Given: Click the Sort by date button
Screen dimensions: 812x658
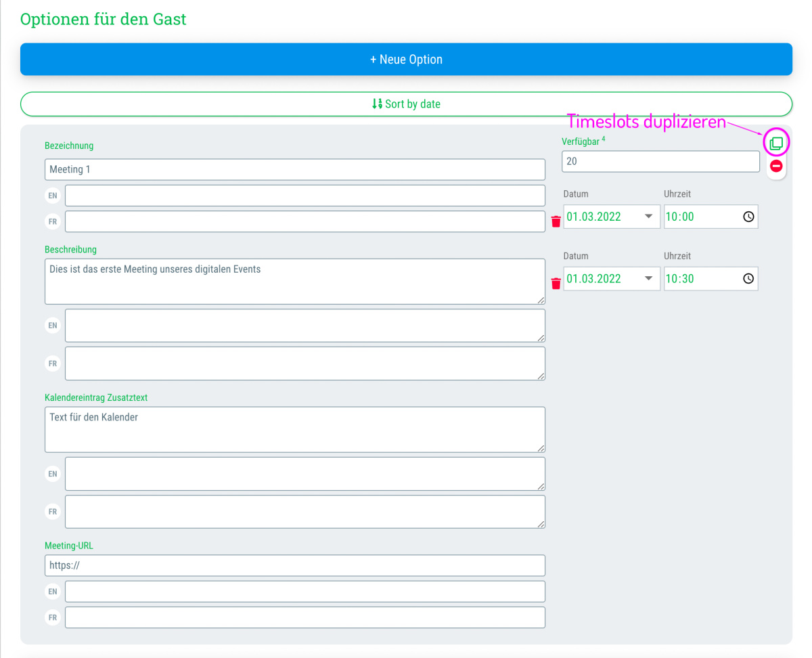Looking at the screenshot, I should coord(406,104).
